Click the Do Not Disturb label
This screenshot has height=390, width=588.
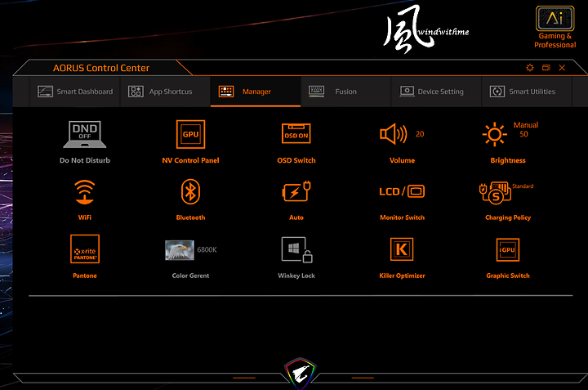tap(85, 160)
